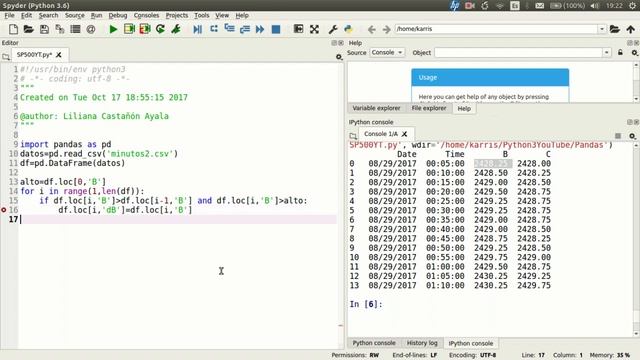The image size is (640, 360).
Task: Start debugging with Debug file icon
Action: pyautogui.click(x=198, y=29)
